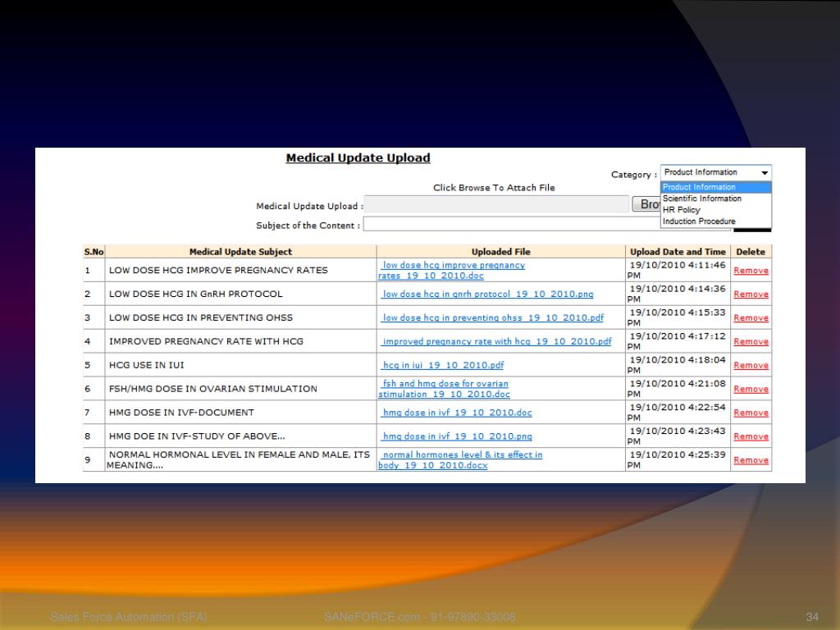Open low dose hcg in preventing ohss pdf

click(492, 317)
